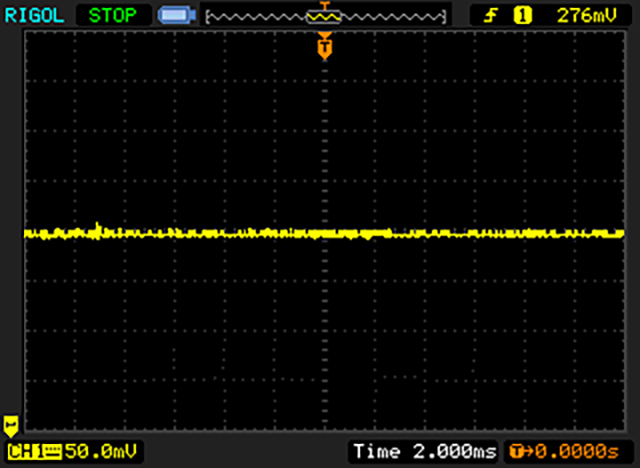Click the 276mV trigger level readout
Viewport: 640px width, 468px height.
(x=587, y=16)
